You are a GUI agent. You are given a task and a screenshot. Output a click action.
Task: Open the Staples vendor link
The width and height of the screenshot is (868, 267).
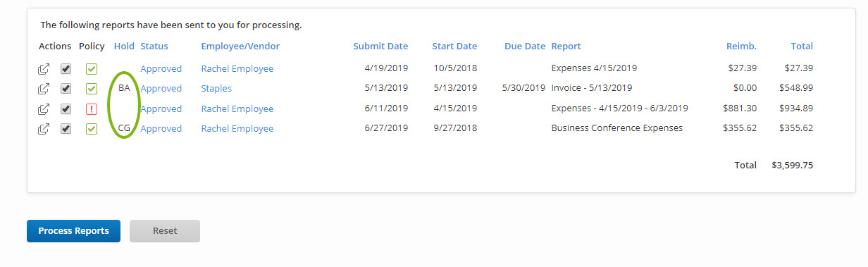pos(216,89)
